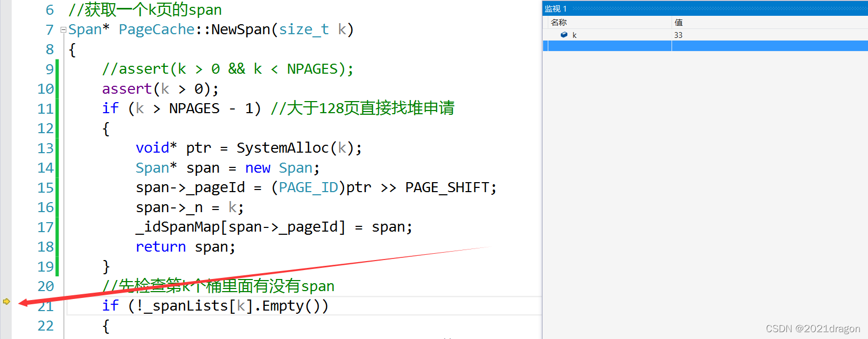Click the return keyword on line 18

161,247
